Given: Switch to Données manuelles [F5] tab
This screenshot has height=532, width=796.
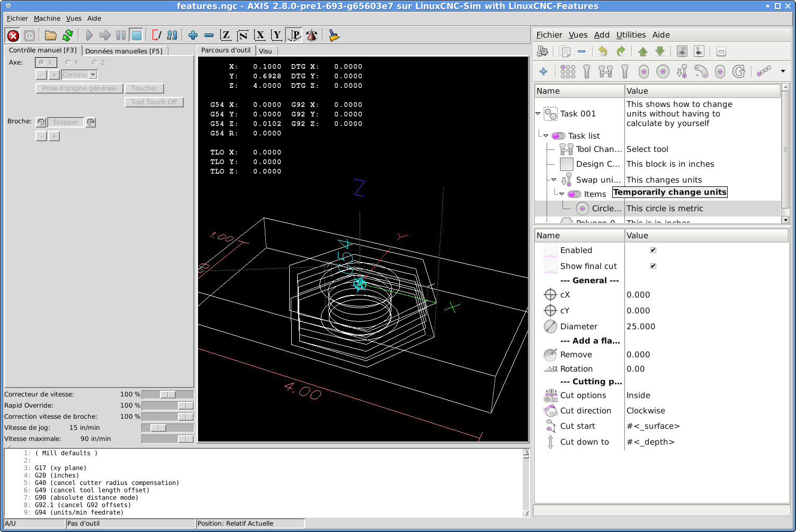Looking at the screenshot, I should 124,51.
